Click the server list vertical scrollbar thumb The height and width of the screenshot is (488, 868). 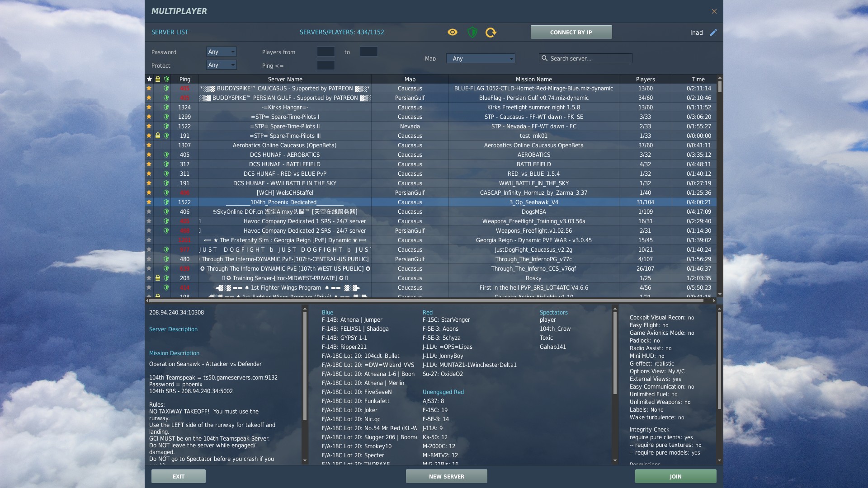pyautogui.click(x=720, y=87)
